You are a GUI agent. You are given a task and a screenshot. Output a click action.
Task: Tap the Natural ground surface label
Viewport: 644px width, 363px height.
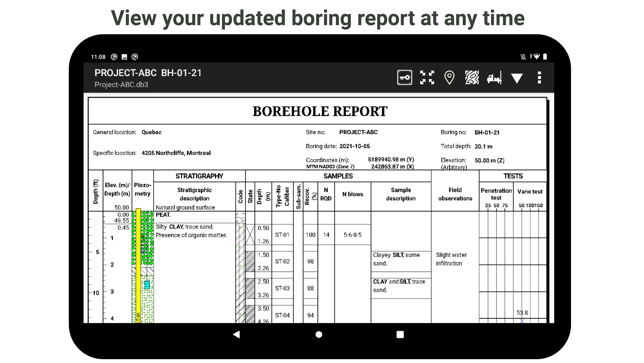[185, 207]
